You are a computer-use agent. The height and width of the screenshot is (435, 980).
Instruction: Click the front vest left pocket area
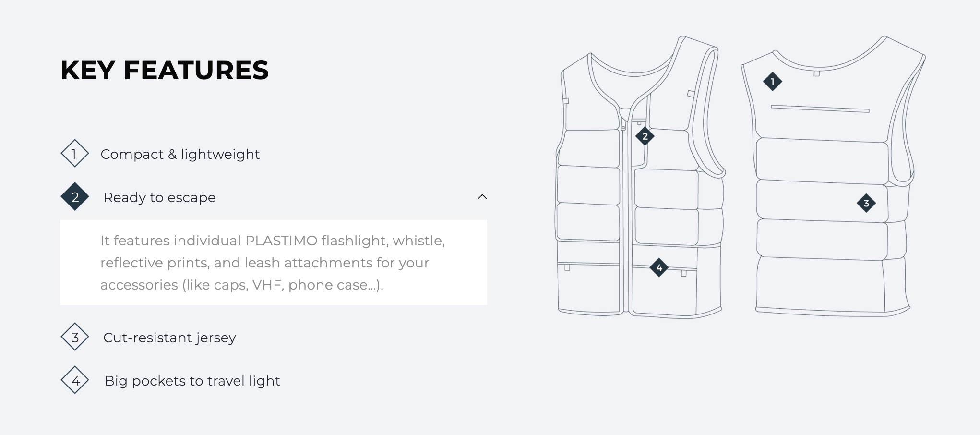pos(589,288)
